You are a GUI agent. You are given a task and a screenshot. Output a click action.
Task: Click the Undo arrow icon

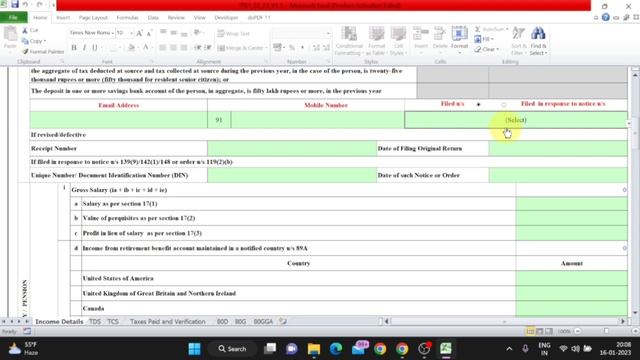pos(25,4)
